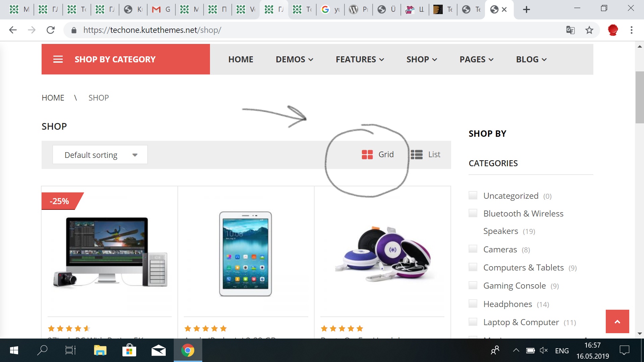Click the hamburger icon in Shop By Category
Image resolution: width=644 pixels, height=362 pixels.
click(58, 59)
